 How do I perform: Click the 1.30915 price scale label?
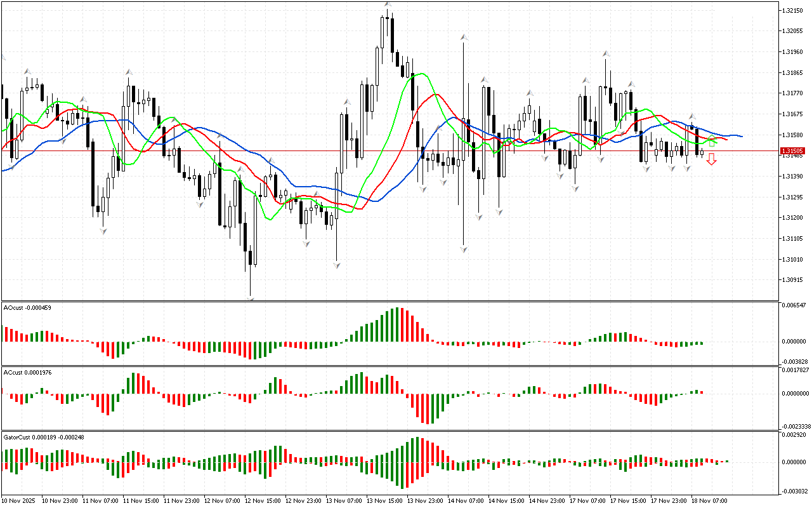point(793,280)
